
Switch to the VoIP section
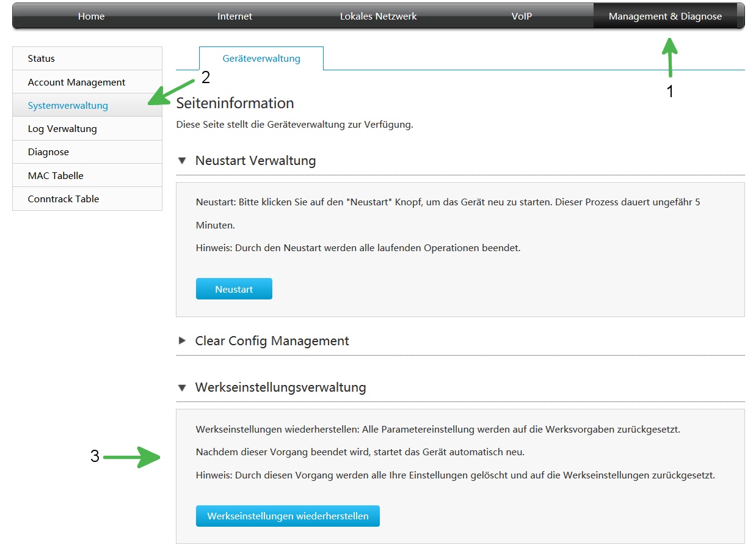[x=522, y=16]
